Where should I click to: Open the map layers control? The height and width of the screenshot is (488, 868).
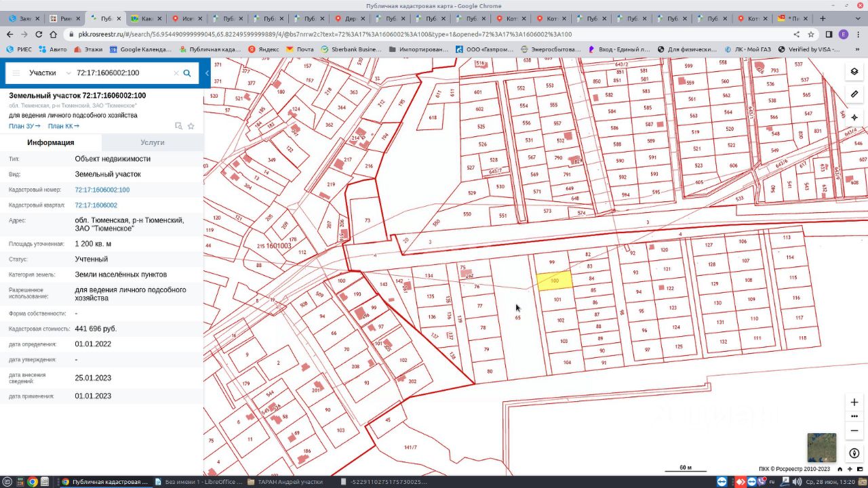pyautogui.click(x=854, y=71)
